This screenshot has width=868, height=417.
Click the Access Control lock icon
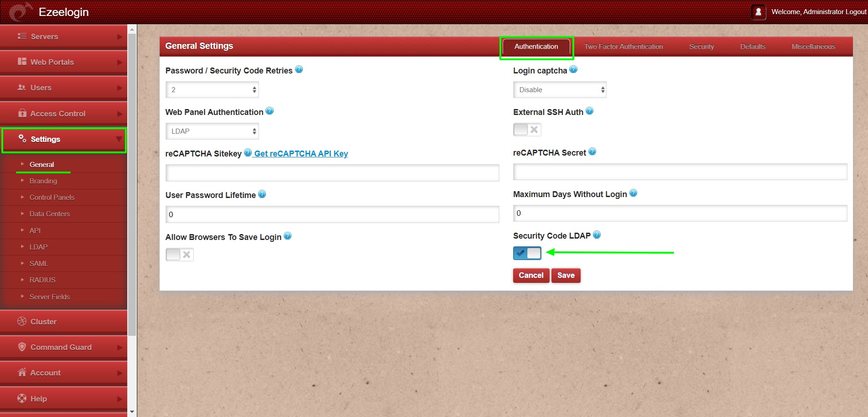pyautogui.click(x=22, y=113)
